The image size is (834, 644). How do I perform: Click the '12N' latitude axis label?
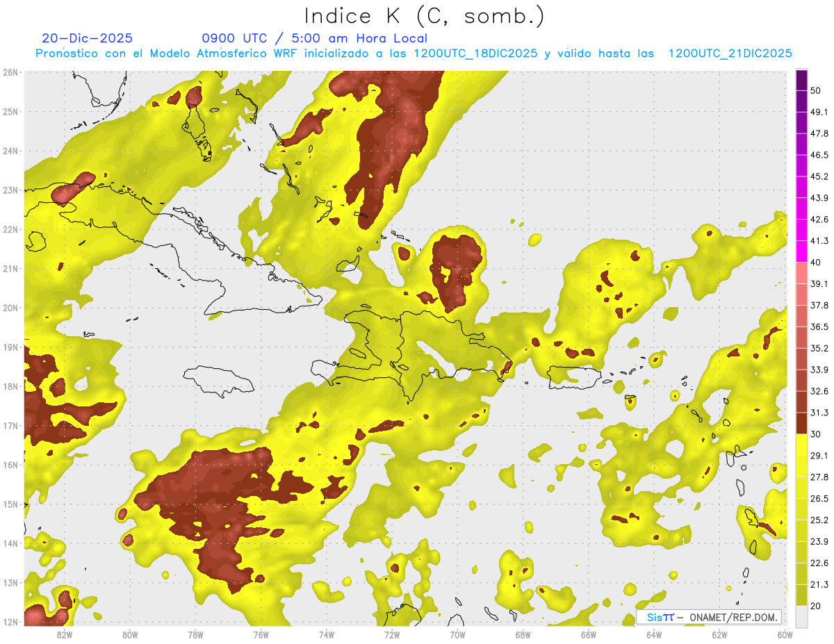click(10, 622)
